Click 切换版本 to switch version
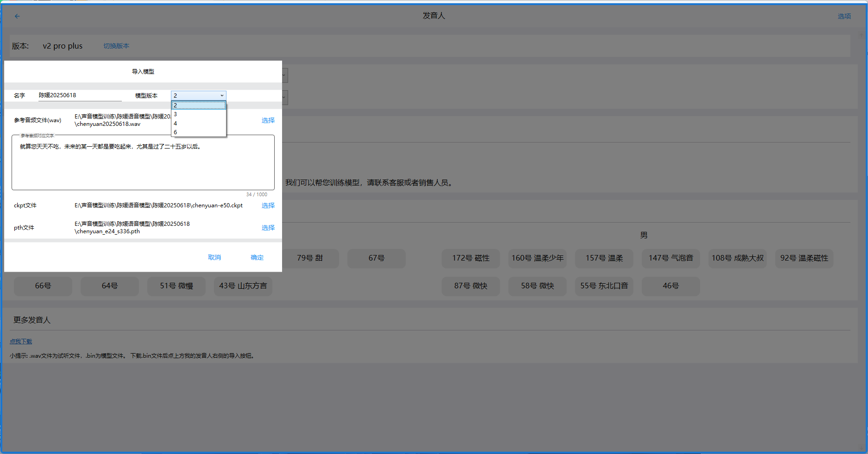 click(x=116, y=46)
